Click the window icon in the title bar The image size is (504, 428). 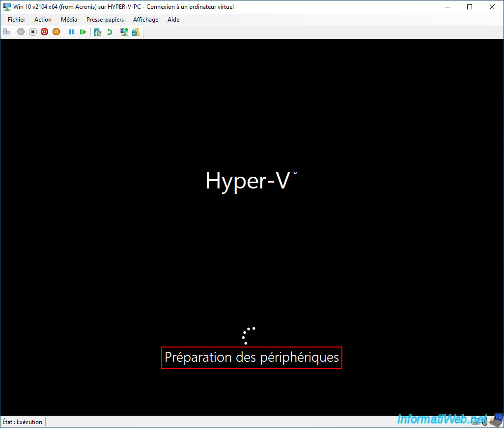pyautogui.click(x=7, y=7)
